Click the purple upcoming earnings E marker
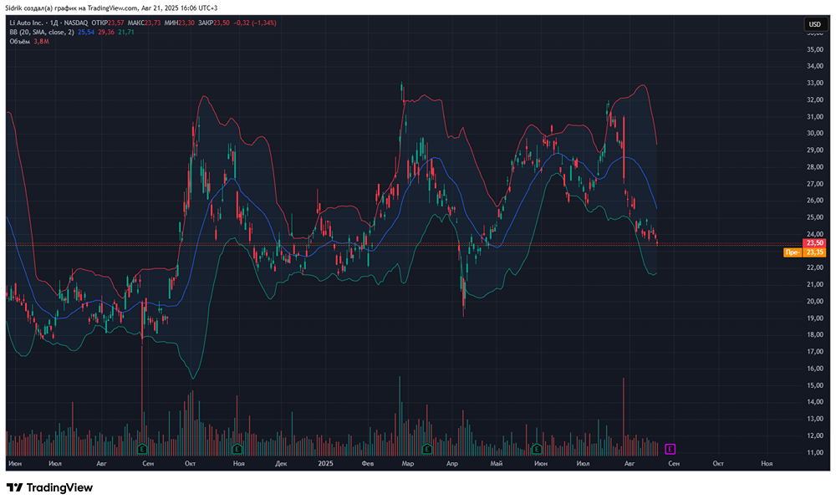This screenshot has height=504, width=836. [x=670, y=449]
